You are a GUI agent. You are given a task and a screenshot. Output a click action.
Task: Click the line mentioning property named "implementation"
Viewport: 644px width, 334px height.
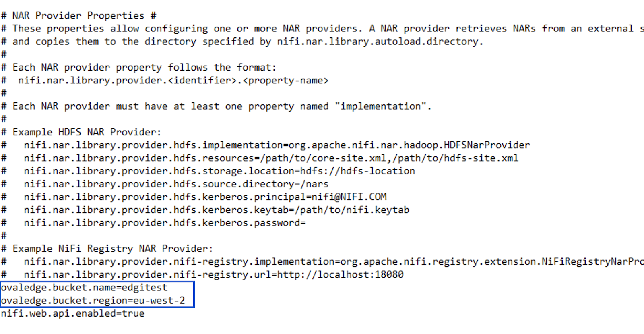[221, 106]
